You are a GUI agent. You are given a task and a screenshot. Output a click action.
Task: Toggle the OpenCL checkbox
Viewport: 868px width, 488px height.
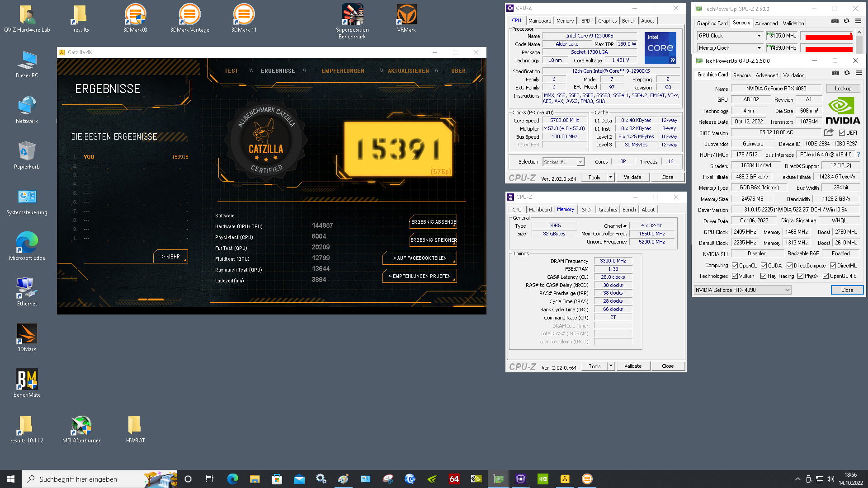(735, 266)
